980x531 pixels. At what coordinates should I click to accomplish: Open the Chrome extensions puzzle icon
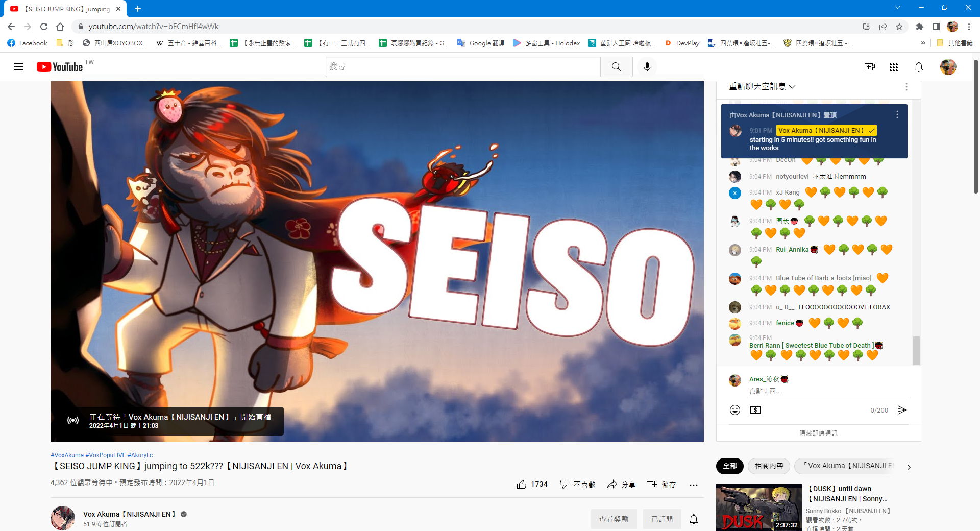(920, 27)
